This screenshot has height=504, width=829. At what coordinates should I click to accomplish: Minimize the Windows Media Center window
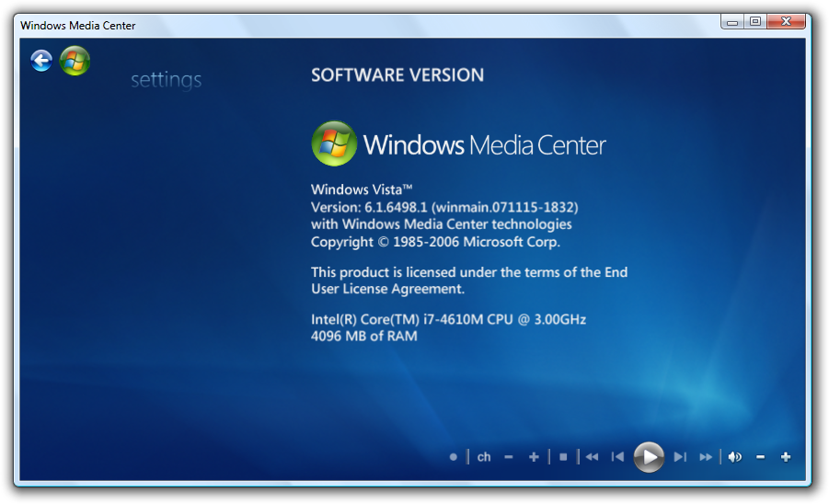click(732, 22)
